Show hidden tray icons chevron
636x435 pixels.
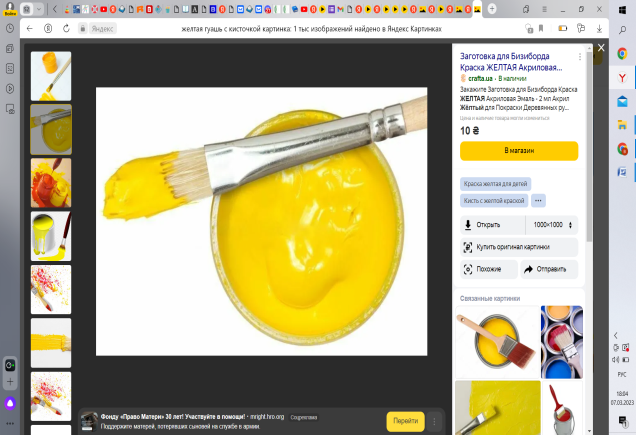click(x=616, y=335)
